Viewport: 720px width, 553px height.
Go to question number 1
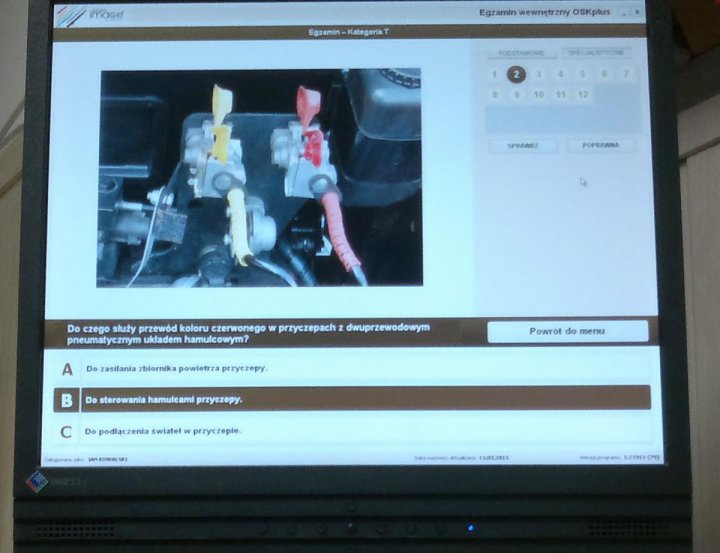494,74
